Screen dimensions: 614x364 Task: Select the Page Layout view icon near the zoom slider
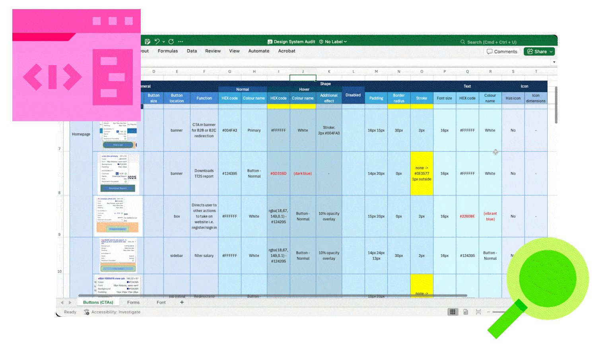point(466,312)
